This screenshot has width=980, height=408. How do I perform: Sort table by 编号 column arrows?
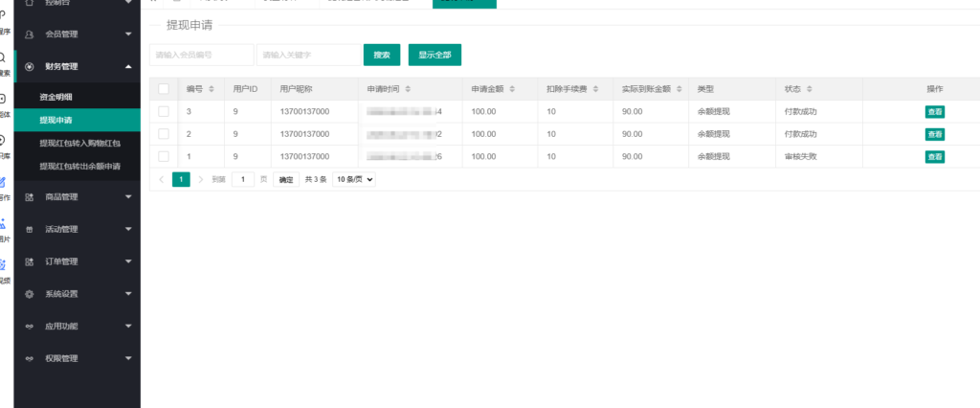coord(212,89)
